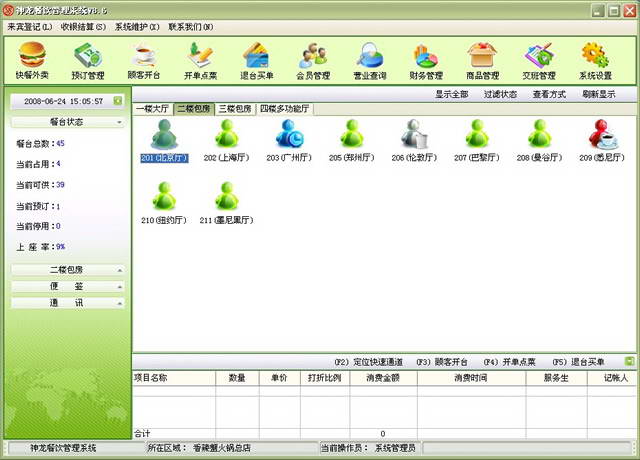
Task: Click 过滤状态 filter status button
Action: tap(500, 94)
